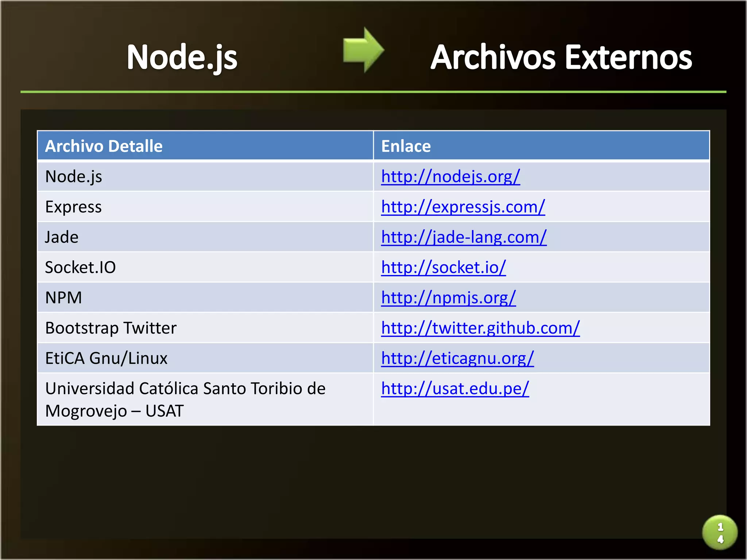Visit the http://socket.io/ link
Image resolution: width=747 pixels, height=560 pixels.
pos(444,267)
